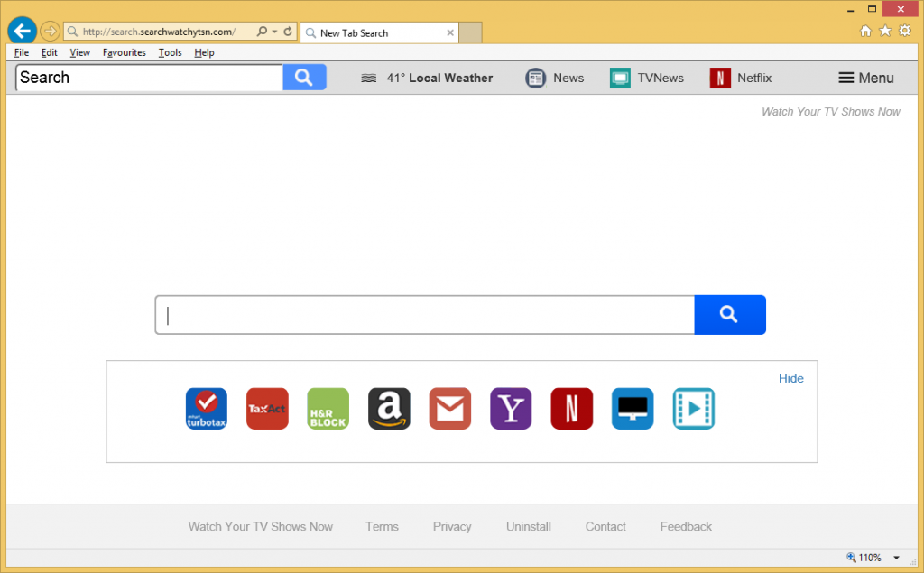Click the weather waves icon
The width and height of the screenshot is (924, 573).
pyautogui.click(x=369, y=78)
